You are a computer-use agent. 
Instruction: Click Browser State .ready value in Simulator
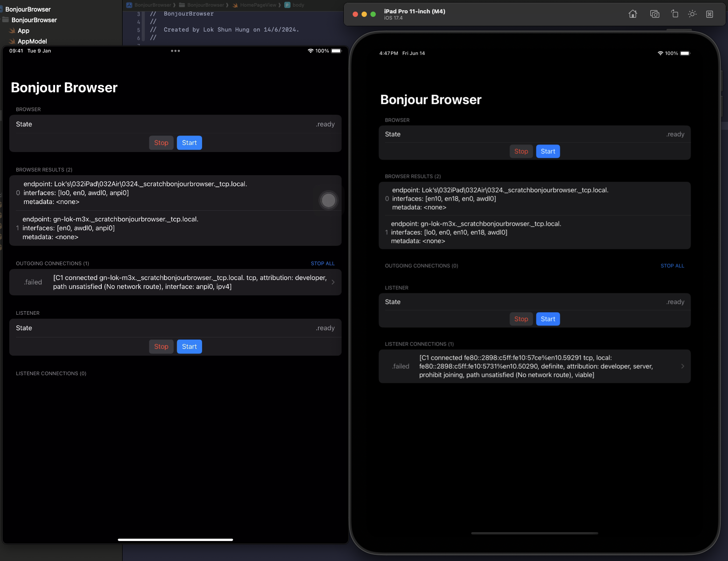point(675,134)
